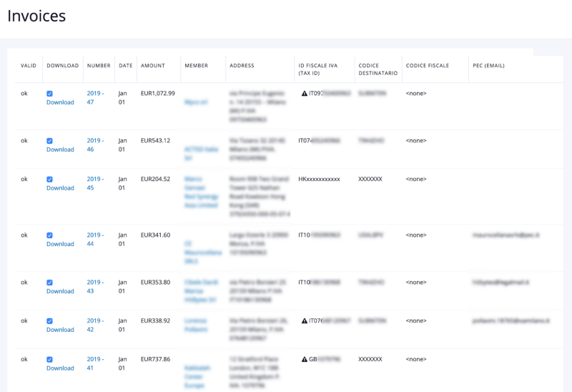Click warning icon beside GB tax ID

(x=305, y=360)
